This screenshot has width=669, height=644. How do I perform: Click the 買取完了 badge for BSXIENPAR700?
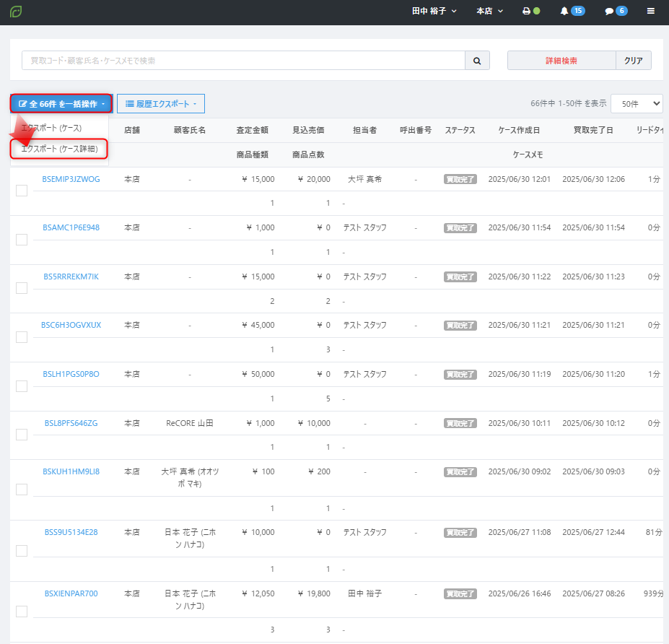pyautogui.click(x=460, y=594)
